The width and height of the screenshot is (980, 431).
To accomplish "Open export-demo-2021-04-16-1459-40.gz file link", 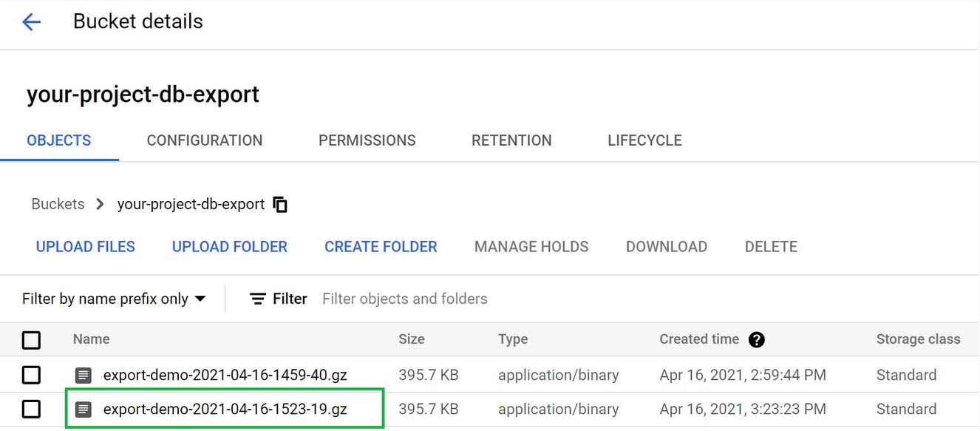I will pyautogui.click(x=225, y=376).
